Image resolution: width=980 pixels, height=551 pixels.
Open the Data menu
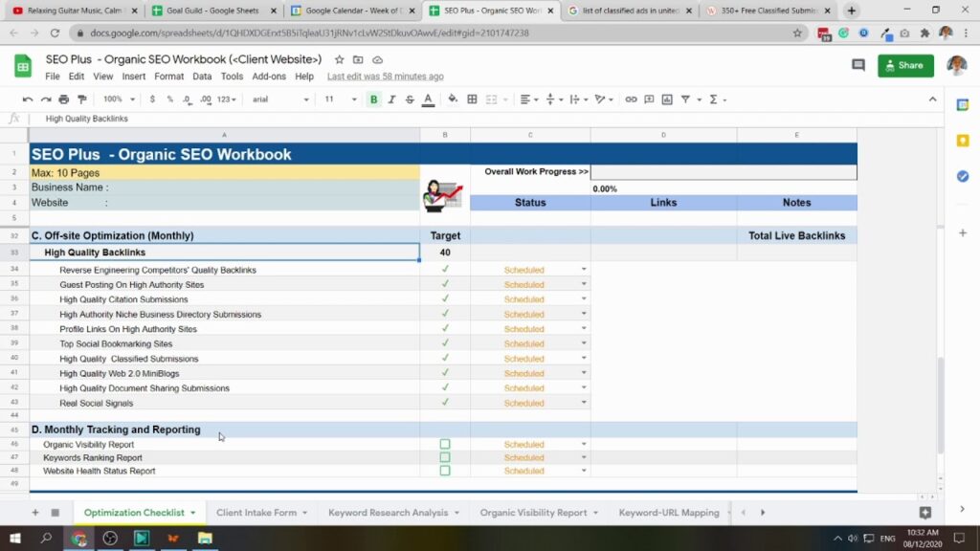pyautogui.click(x=202, y=77)
